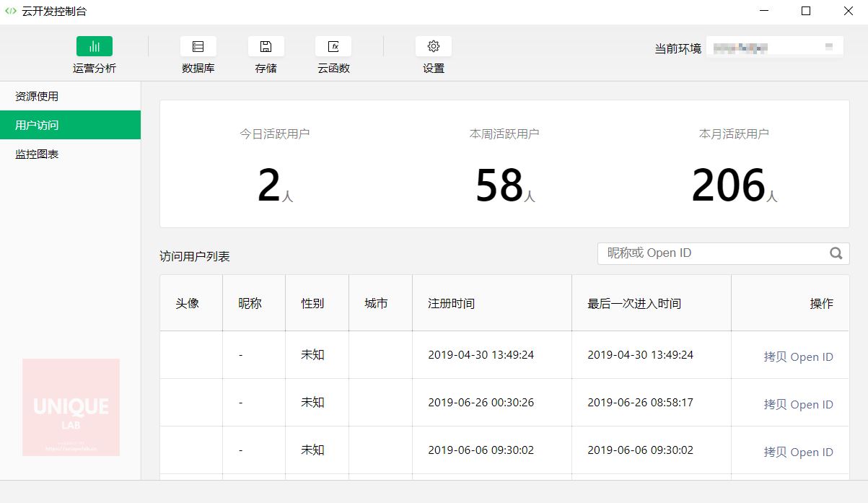Copy Open ID of the 2019-06-26 user
The width and height of the screenshot is (868, 503).
pos(799,404)
